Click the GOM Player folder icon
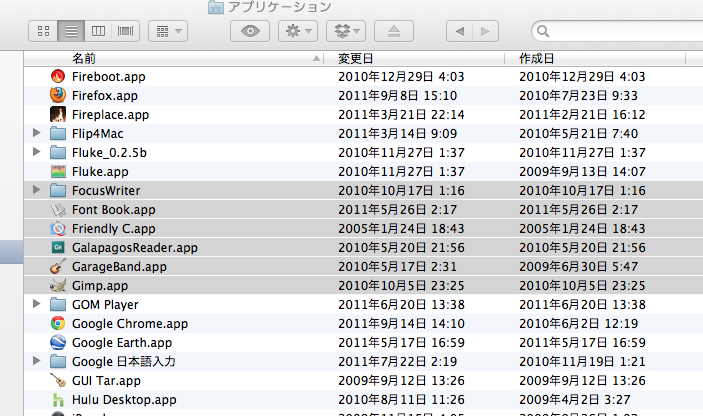703x416 pixels. (x=58, y=304)
